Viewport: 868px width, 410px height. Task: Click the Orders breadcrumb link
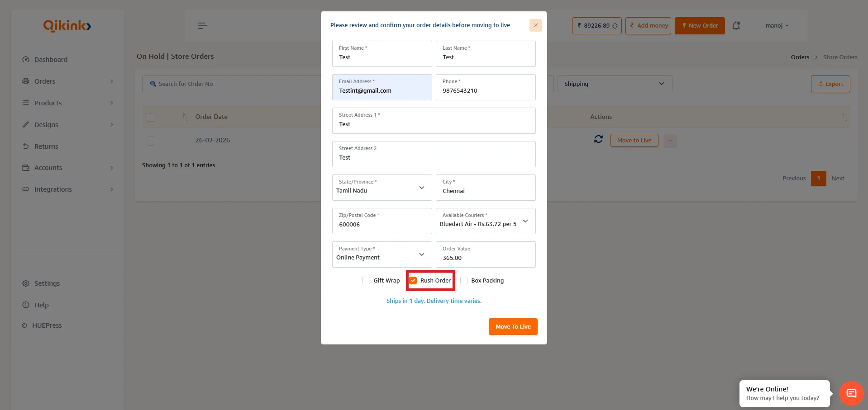pos(800,57)
